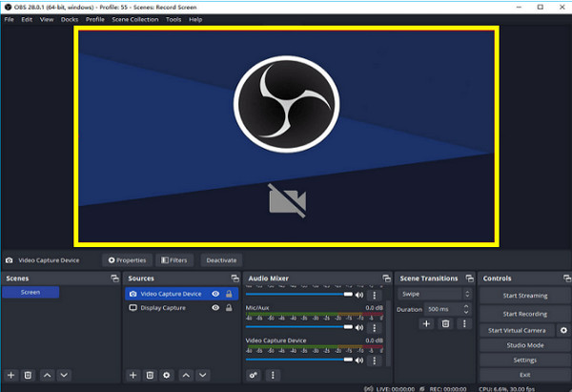Screen dimensions: 572x392
Task: Toggle visibility of Video Capture Device source
Action: pos(215,294)
